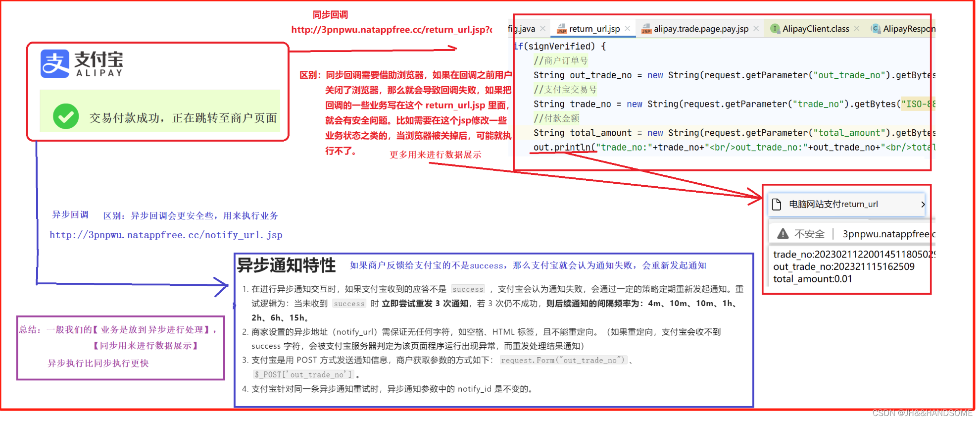Viewport: 980px width, 421px height.
Task: Click the out_trade_no:202321115162509 output line
Action: tap(844, 266)
